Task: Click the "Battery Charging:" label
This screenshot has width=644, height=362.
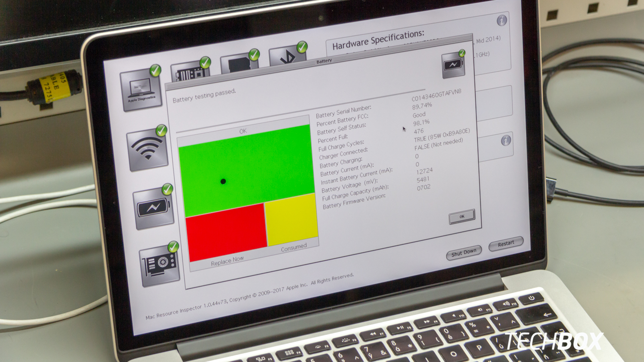Action: coord(341,163)
